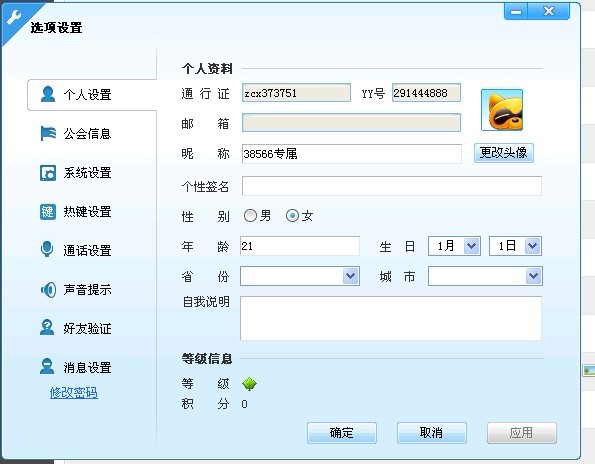Confirm with the 确定 button
This screenshot has height=464, width=595.
point(342,433)
